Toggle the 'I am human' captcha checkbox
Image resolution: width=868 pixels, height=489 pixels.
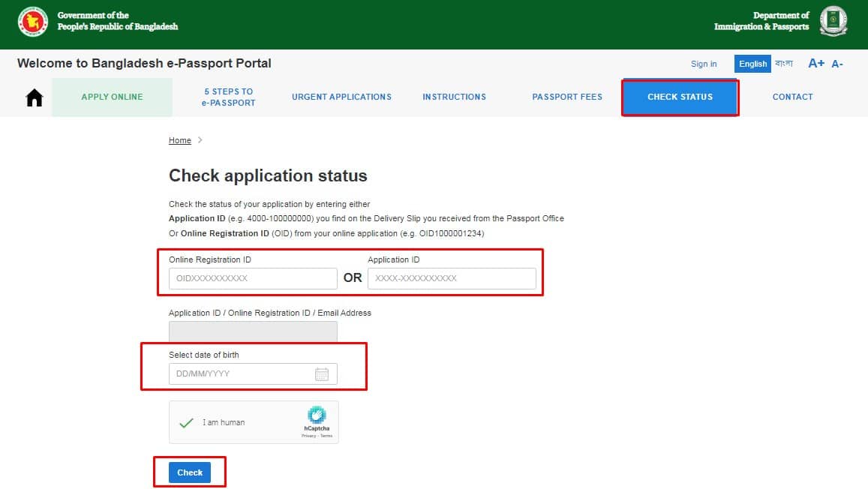(186, 422)
